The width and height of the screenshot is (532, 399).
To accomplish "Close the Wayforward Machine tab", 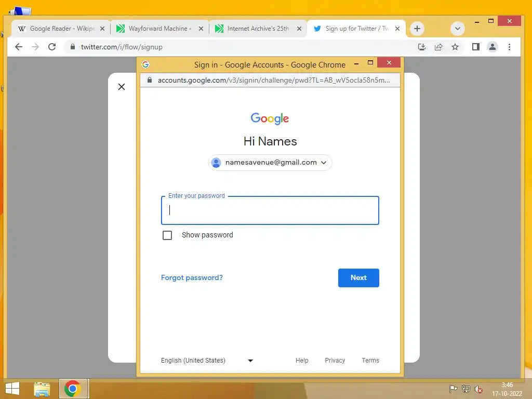I will pyautogui.click(x=201, y=29).
